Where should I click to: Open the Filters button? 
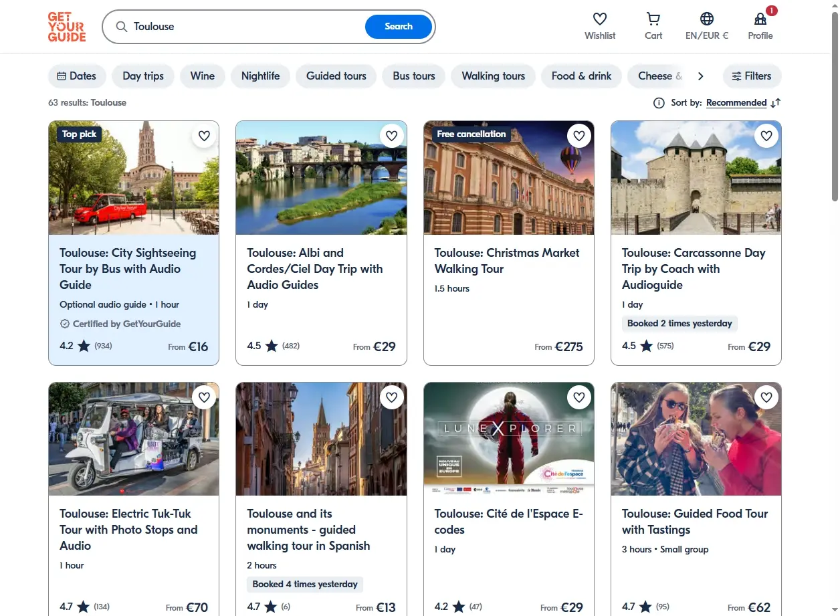(752, 76)
